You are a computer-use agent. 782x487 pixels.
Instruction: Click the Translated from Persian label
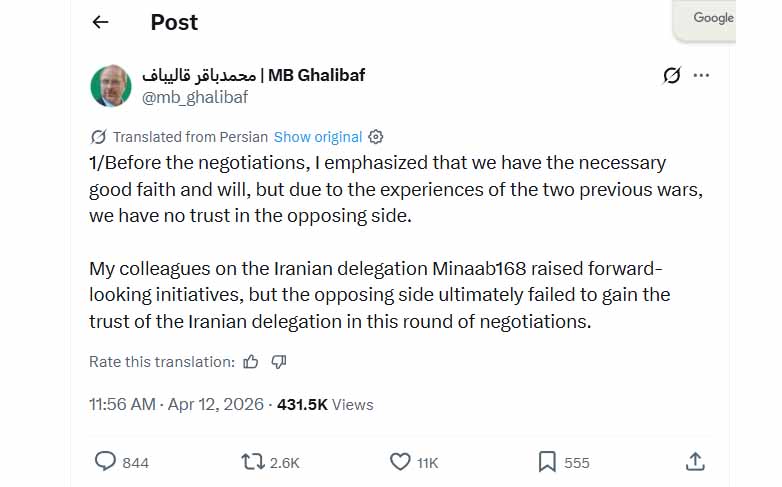click(190, 137)
